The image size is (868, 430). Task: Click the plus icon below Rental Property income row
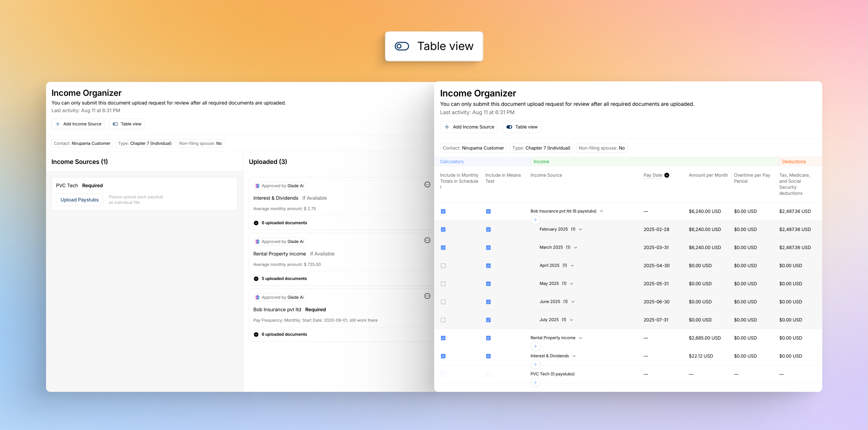coord(535,346)
